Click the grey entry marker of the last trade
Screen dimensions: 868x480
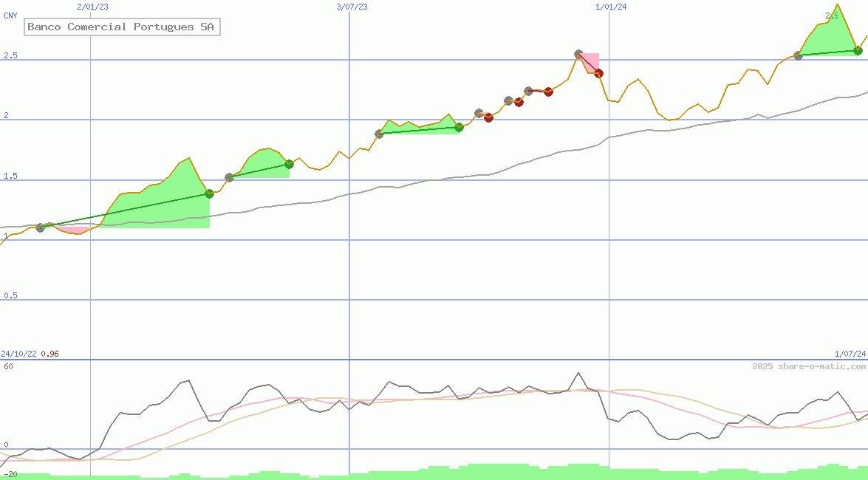coord(798,55)
